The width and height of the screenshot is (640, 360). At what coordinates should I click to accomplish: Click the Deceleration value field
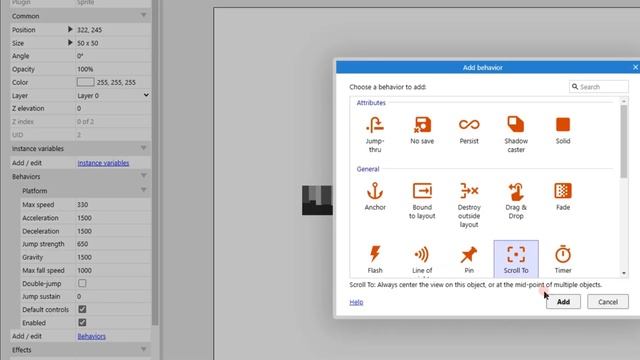113,231
